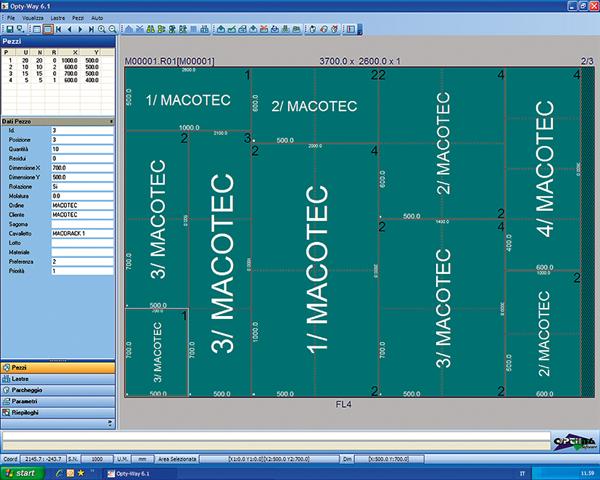Go to the next sheet layout
Screen dimensions: 600x480
[x=80, y=29]
